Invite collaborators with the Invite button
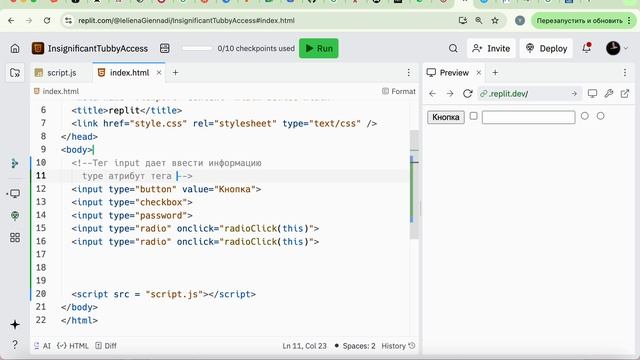The image size is (640, 360). click(x=491, y=49)
